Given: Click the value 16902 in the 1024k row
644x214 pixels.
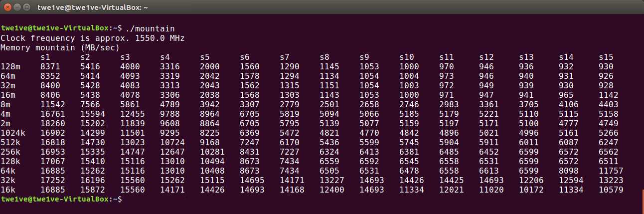Looking at the screenshot, I should coord(53,133).
